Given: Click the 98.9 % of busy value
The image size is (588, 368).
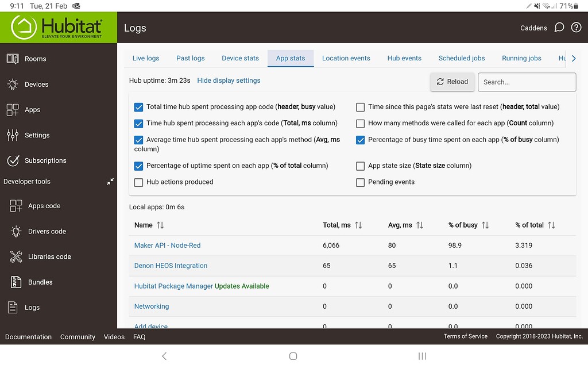Looking at the screenshot, I should (x=455, y=245).
